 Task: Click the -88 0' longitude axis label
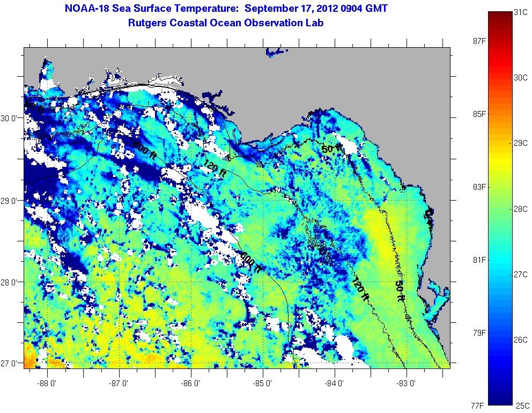click(48, 383)
